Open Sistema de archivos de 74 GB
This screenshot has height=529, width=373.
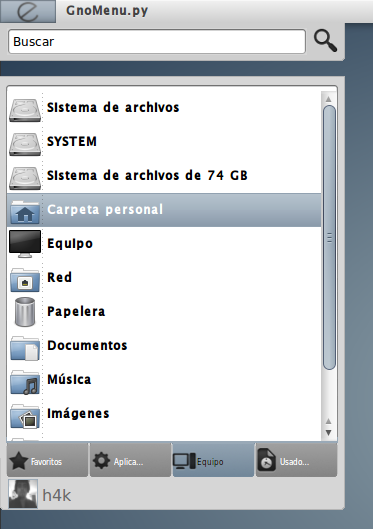click(147, 175)
